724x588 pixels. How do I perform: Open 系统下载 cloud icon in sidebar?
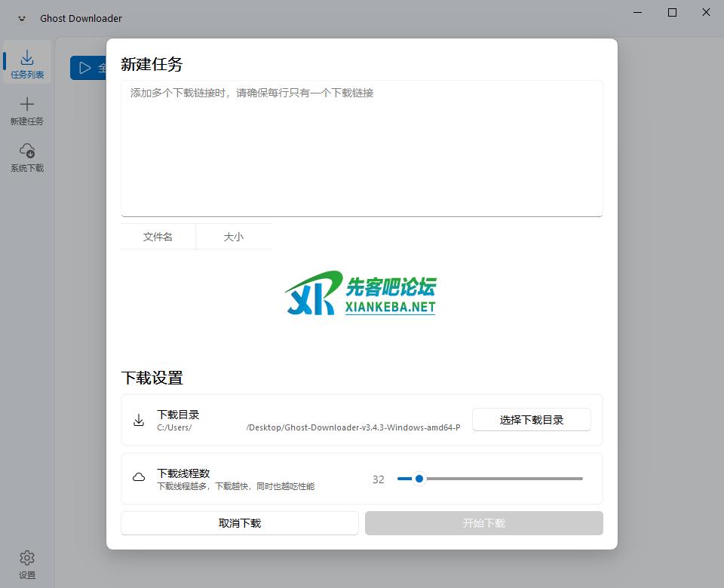27,151
